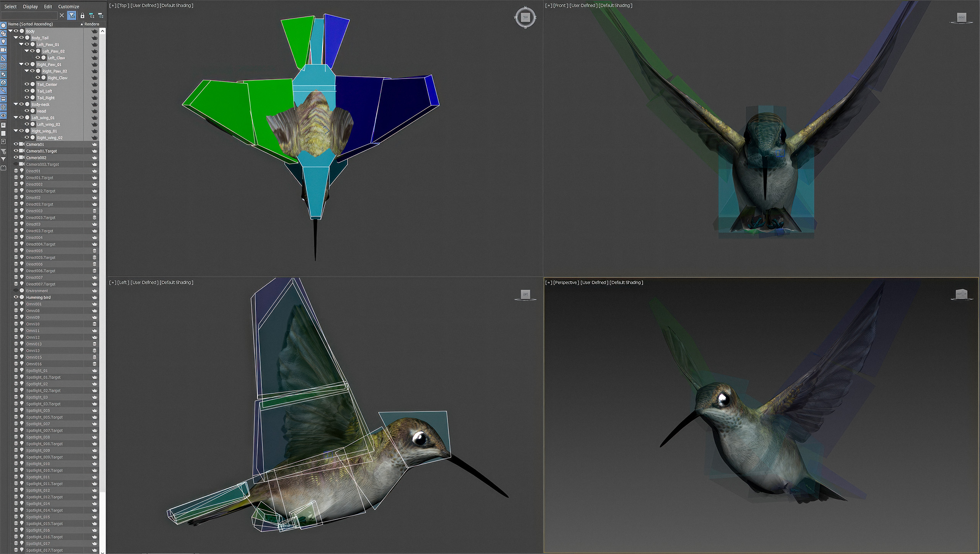
Task: Hide Left_Claw via its eye icon
Action: coord(38,57)
